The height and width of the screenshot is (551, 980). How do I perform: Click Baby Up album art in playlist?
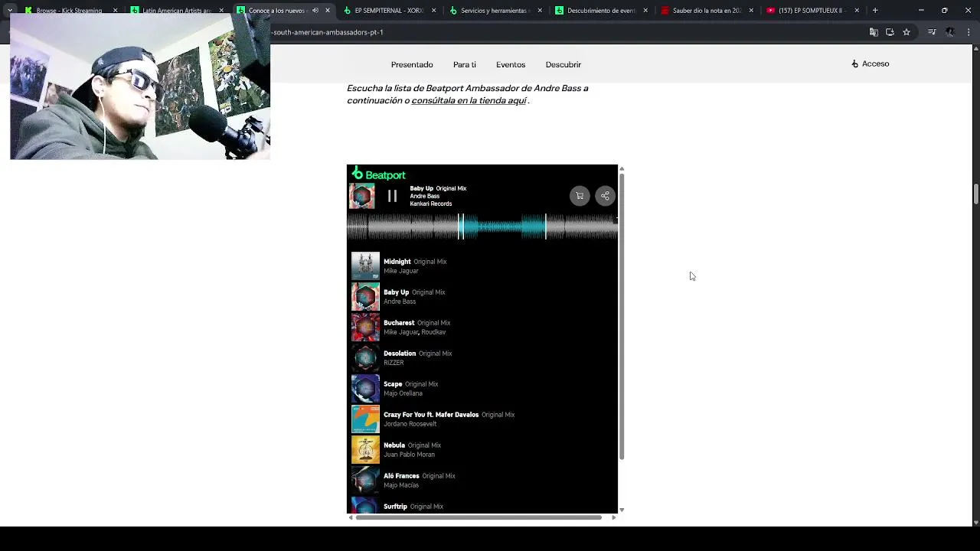(x=365, y=296)
